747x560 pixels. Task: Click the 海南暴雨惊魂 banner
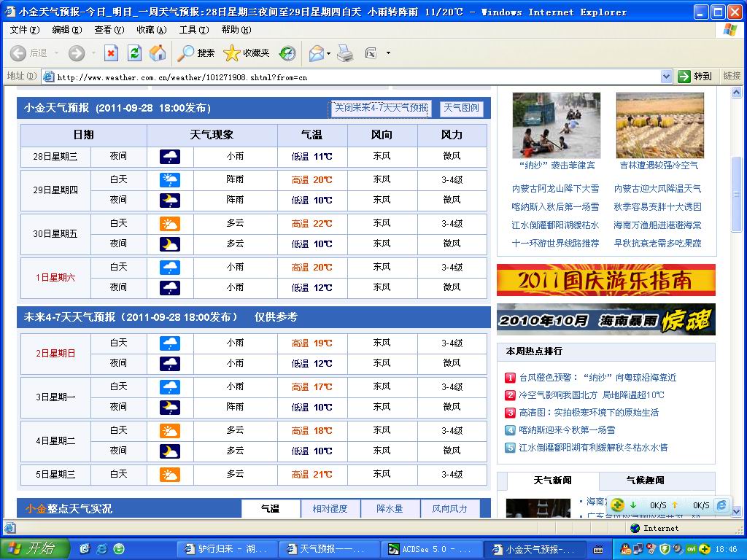[x=606, y=319]
